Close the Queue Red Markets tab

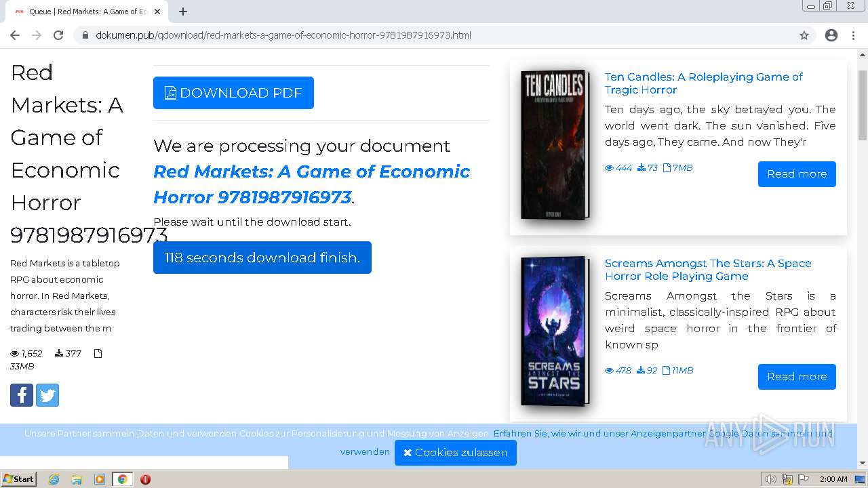(x=157, y=12)
